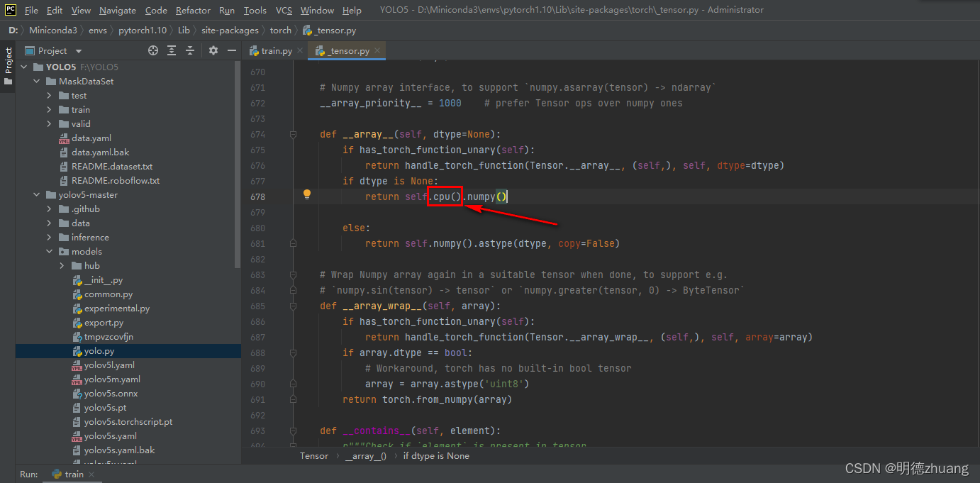Select yolov5l.yaml file
The width and height of the screenshot is (980, 483).
109,365
